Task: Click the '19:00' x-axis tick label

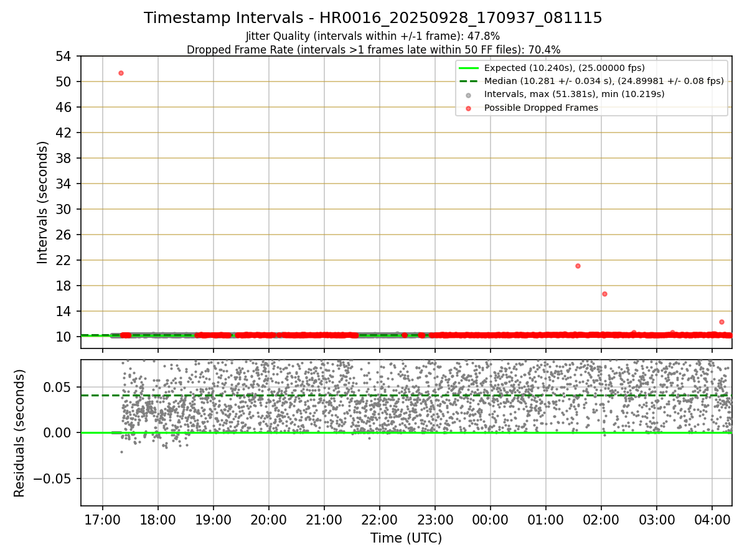Action: [213, 520]
